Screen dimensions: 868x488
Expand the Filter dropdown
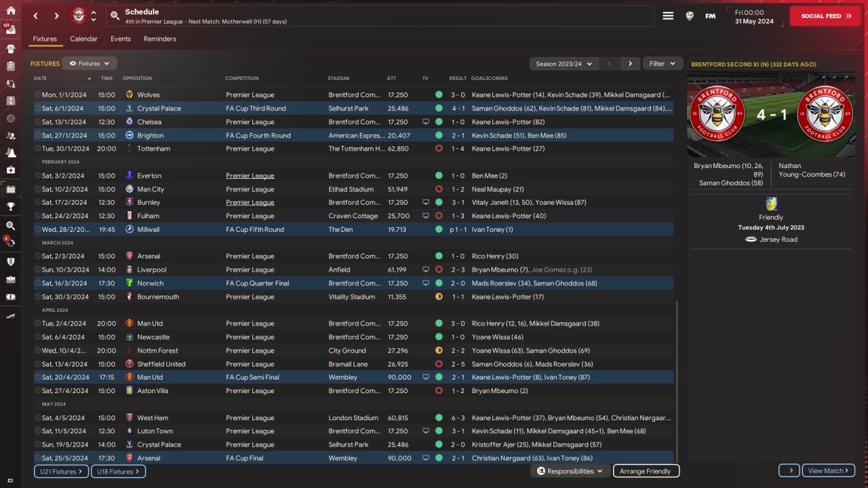(663, 64)
